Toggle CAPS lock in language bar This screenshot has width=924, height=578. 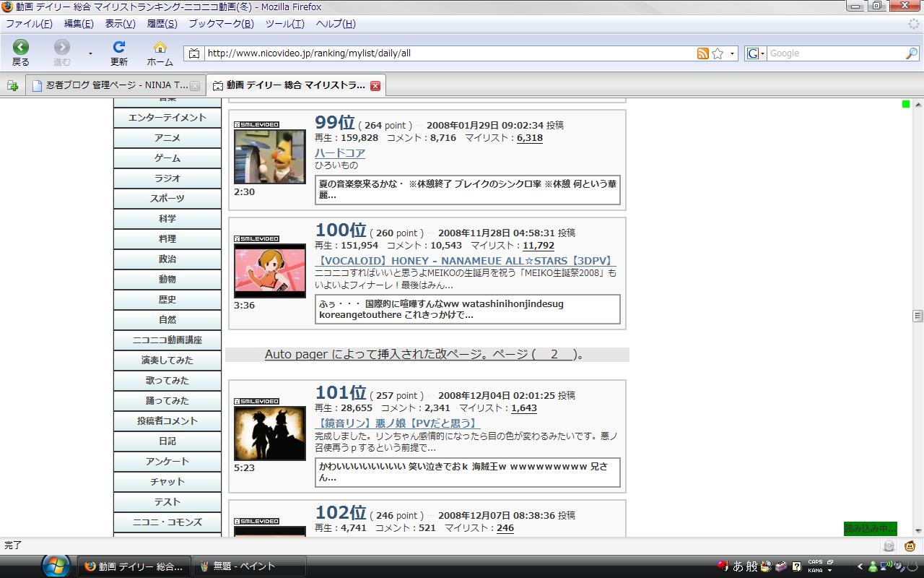(x=815, y=562)
